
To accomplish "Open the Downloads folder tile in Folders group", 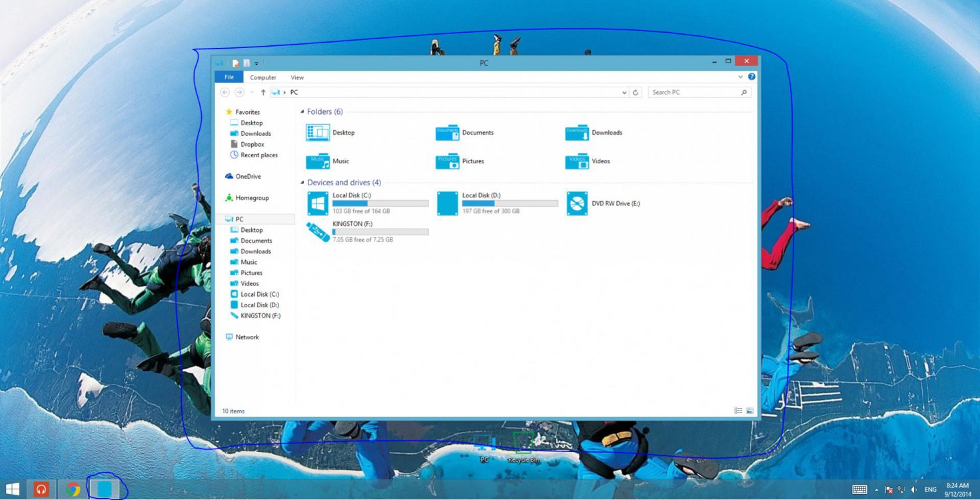I will coord(594,133).
